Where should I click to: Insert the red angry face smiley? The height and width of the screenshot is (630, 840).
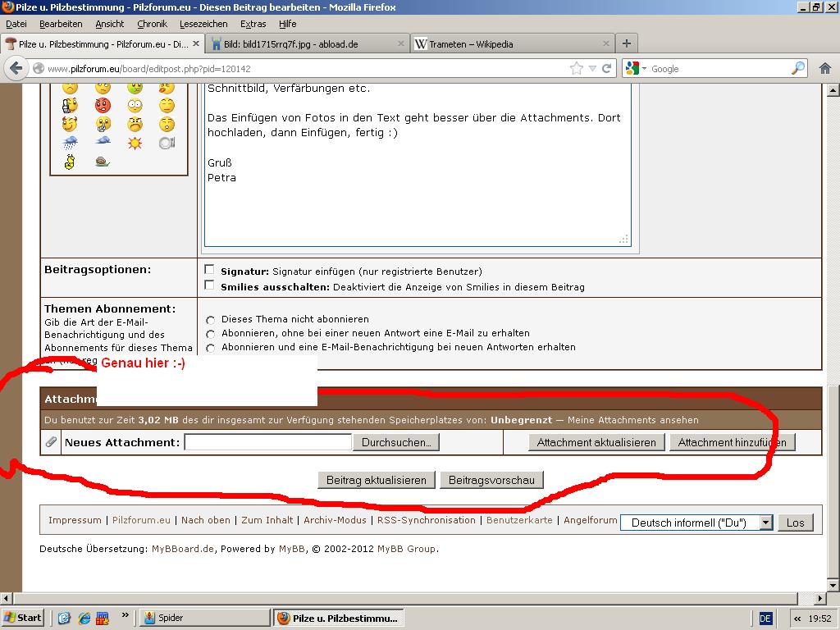pyautogui.click(x=103, y=106)
